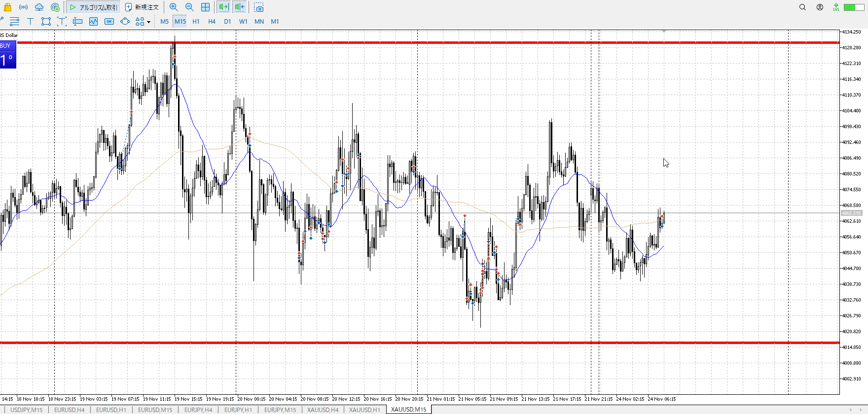Open the market shopping bag icon
Viewport: 868px width, 414px height.
pyautogui.click(x=7, y=7)
